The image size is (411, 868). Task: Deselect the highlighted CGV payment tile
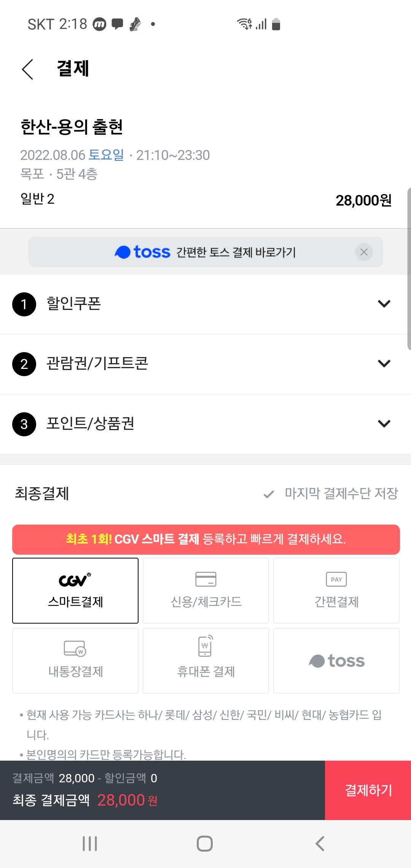pos(75,590)
